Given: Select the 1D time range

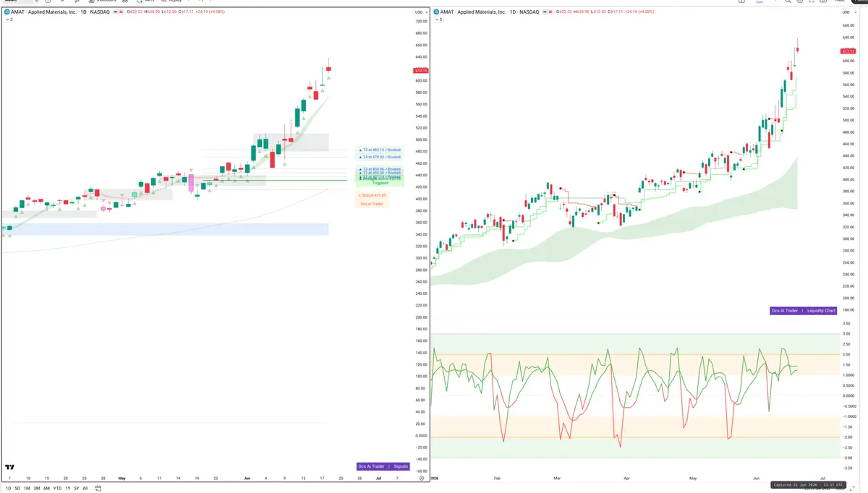Looking at the screenshot, I should click(x=8, y=488).
